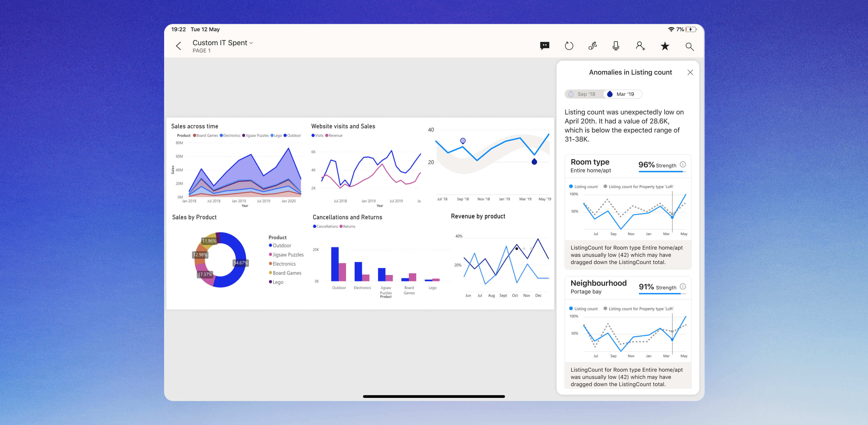Click the refresh report icon
Screen dimensions: 868x425
click(569, 46)
